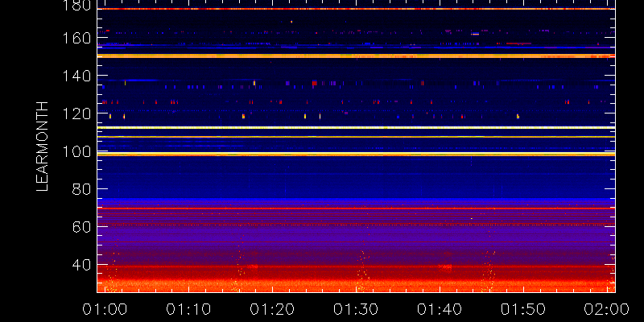Click the LEARMONTH axis label

click(x=43, y=147)
